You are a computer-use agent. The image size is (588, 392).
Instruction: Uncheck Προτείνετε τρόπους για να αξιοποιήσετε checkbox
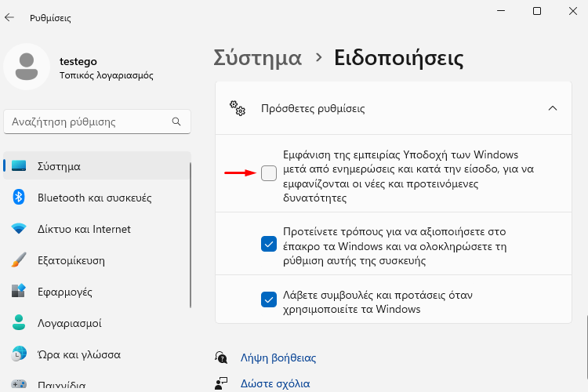[269, 244]
